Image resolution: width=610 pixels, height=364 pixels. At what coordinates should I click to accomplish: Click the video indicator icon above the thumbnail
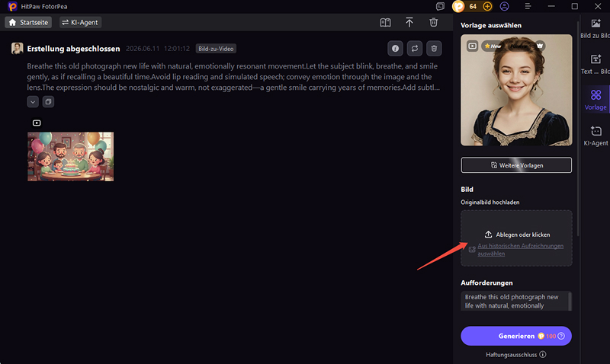point(37,123)
